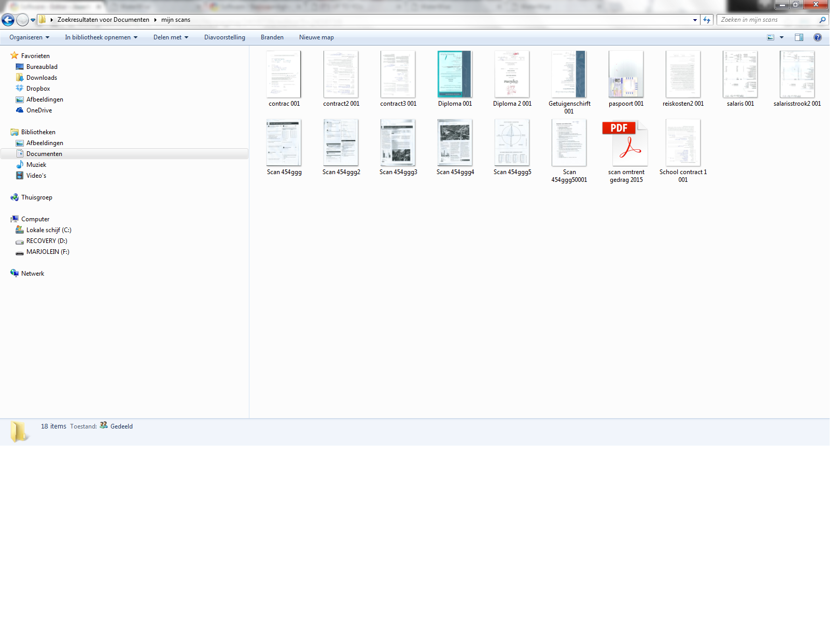Open the Organiseren dropdown menu
This screenshot has width=840, height=628.
pos(29,37)
